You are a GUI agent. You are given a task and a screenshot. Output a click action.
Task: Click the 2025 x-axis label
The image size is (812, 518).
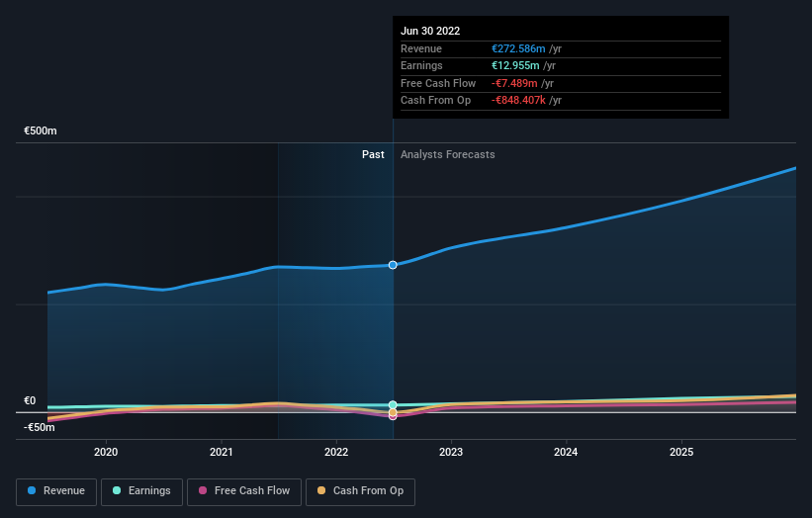[681, 452]
